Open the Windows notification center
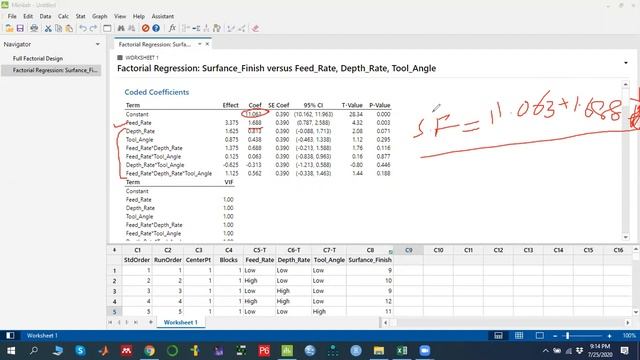 click(624, 351)
